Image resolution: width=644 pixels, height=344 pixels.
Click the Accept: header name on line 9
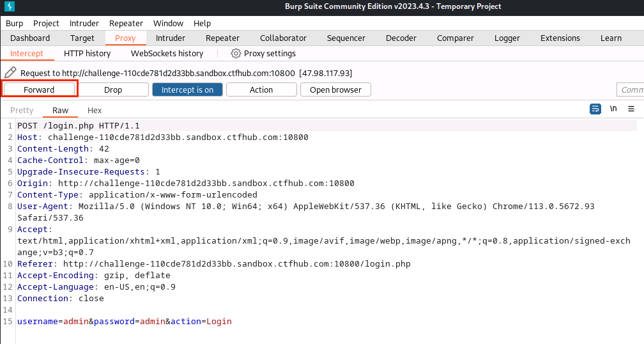coord(35,230)
